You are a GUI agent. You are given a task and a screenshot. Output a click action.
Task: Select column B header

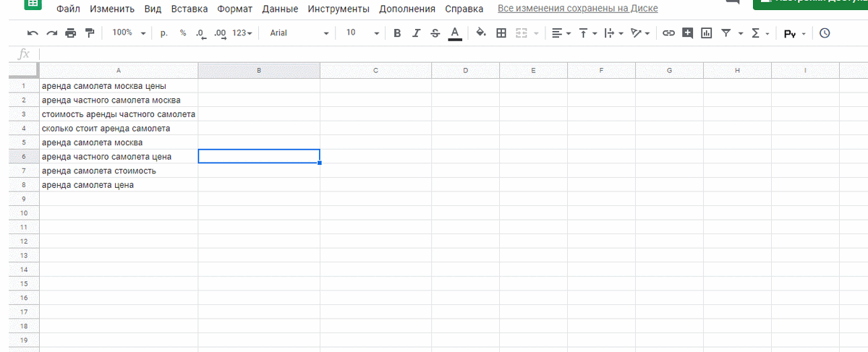pos(259,70)
